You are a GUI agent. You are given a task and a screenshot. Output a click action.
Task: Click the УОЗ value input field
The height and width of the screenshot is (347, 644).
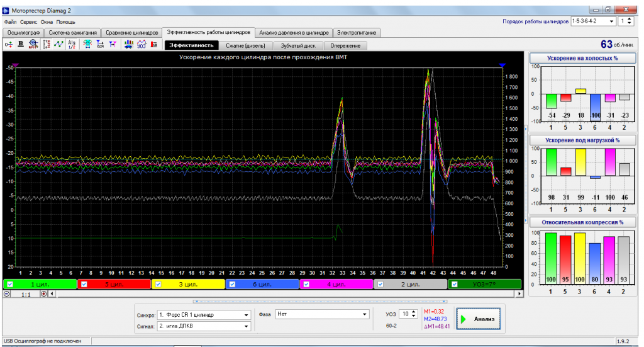point(405,314)
